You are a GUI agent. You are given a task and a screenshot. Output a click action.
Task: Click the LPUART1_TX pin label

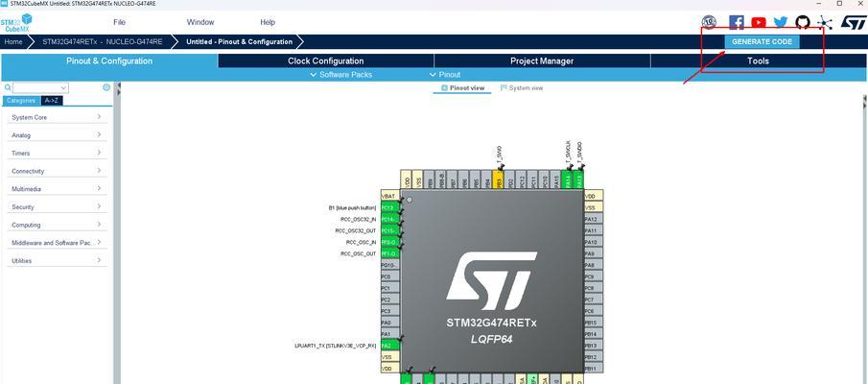click(x=336, y=346)
